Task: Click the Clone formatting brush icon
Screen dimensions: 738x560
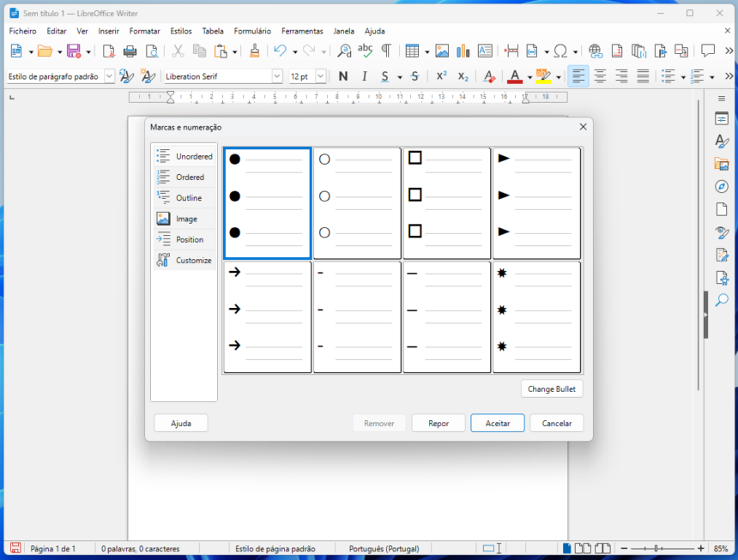Action: point(255,51)
